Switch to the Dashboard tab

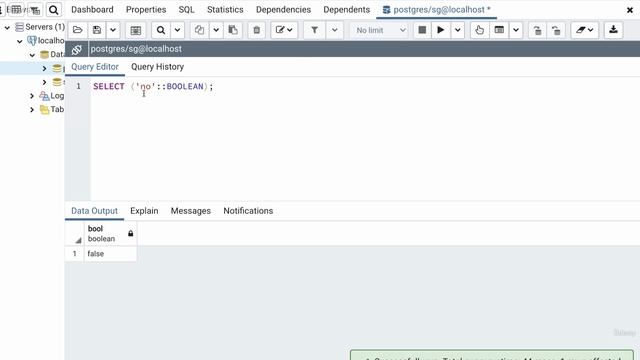pos(92,9)
